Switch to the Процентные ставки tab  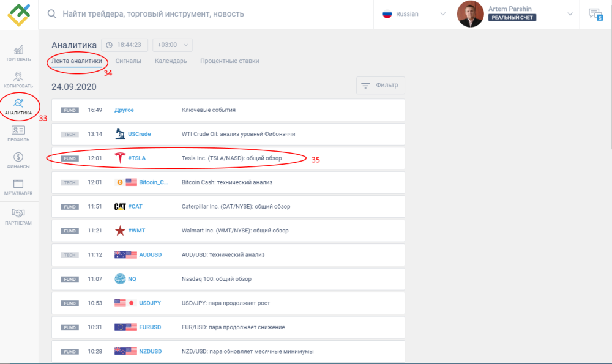click(229, 61)
